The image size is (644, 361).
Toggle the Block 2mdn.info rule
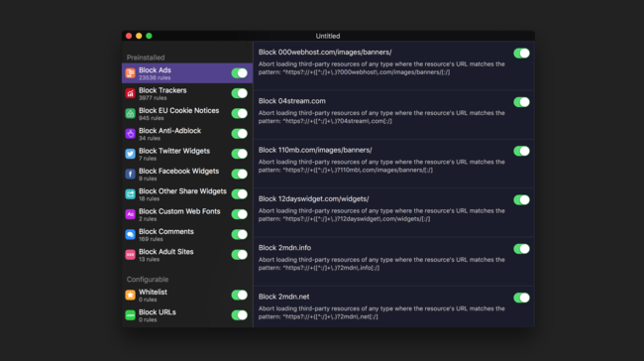pyautogui.click(x=521, y=249)
